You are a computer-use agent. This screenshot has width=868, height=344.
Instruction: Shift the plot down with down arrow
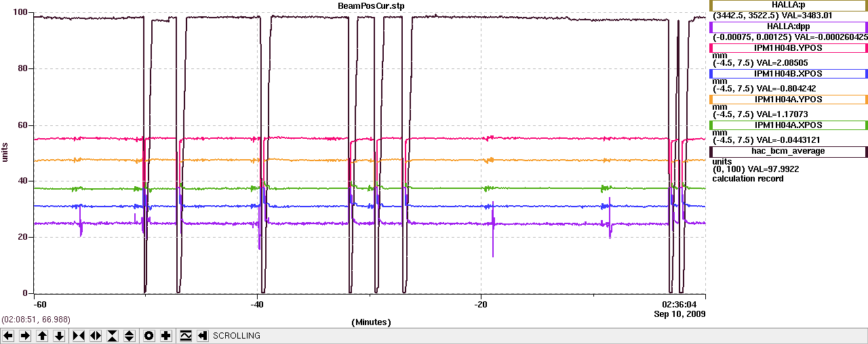click(x=59, y=336)
